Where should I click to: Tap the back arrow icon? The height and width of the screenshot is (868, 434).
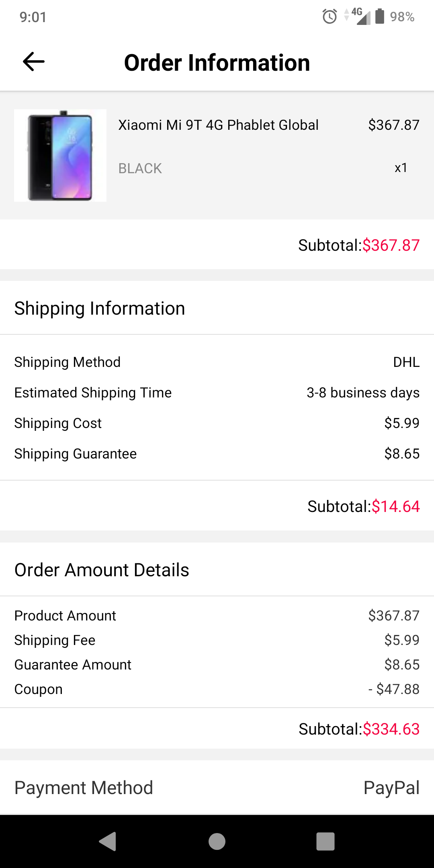tap(34, 62)
